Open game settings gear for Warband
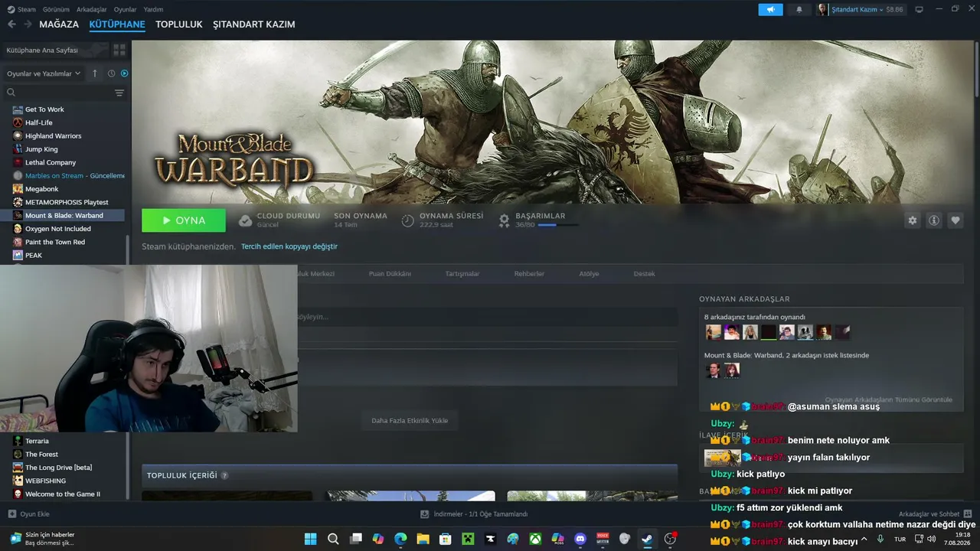 912,220
